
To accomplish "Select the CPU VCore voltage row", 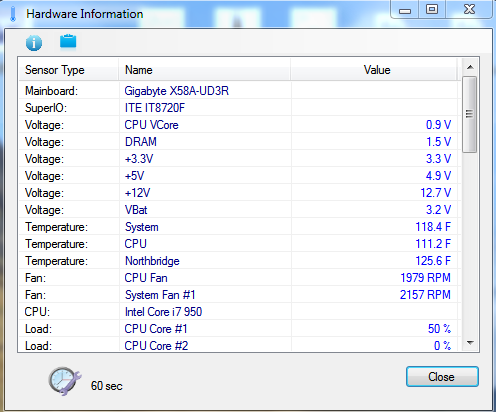I will pyautogui.click(x=238, y=125).
